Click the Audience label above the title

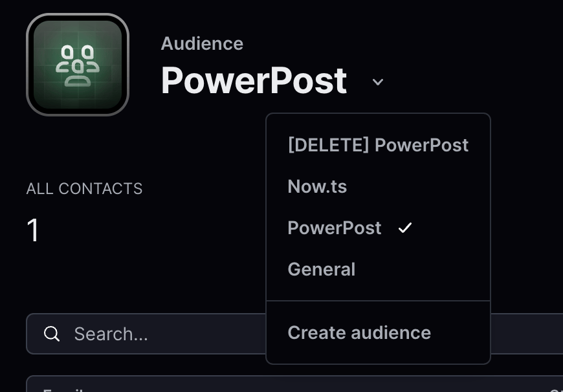202,43
